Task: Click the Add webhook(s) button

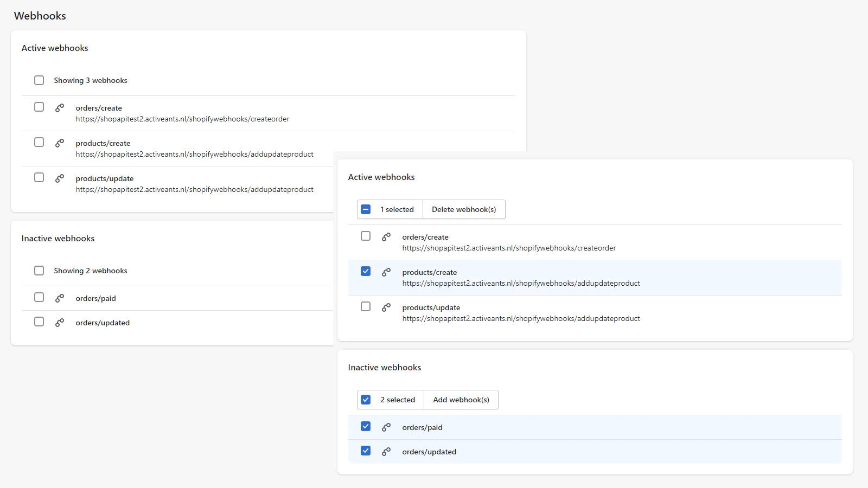Action: [x=461, y=400]
